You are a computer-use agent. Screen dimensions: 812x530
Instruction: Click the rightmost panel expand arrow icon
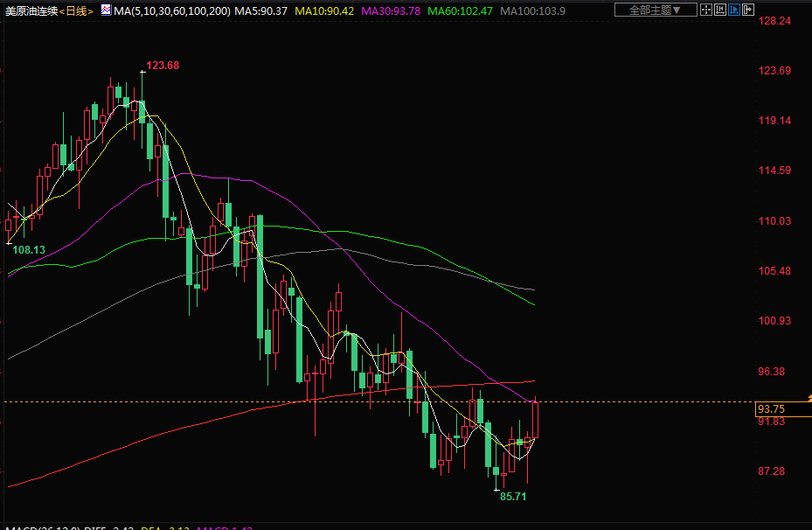coord(748,10)
